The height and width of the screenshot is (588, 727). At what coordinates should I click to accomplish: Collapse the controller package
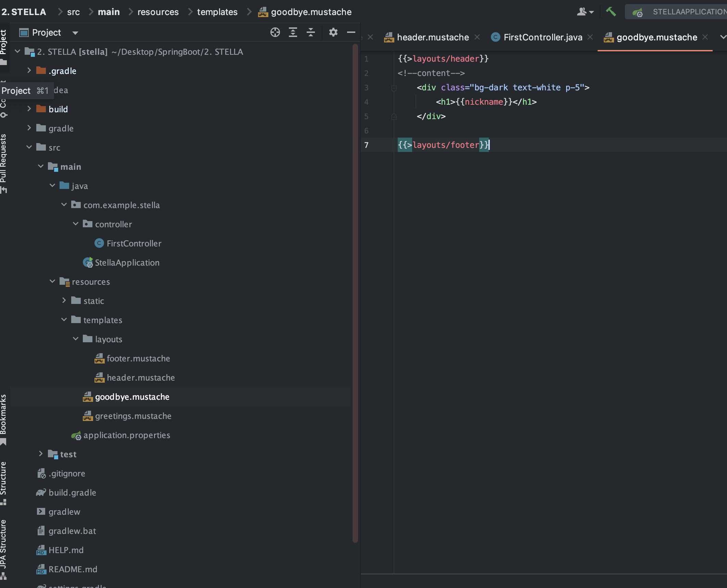[76, 224]
